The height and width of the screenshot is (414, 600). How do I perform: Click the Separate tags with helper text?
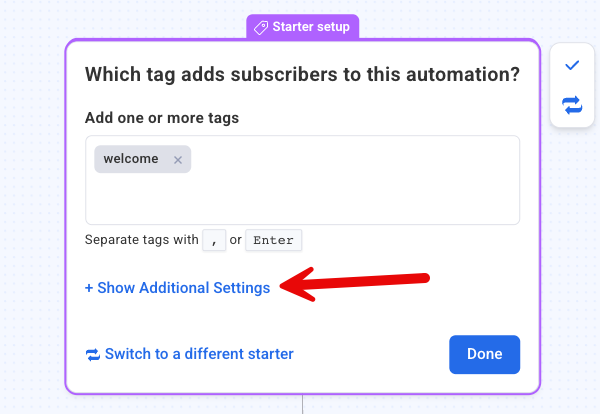coord(141,240)
